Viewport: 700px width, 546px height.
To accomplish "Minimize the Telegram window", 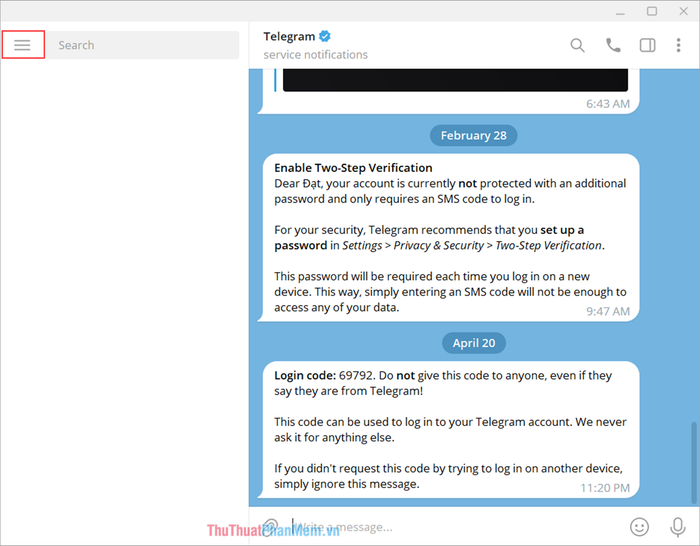I will (620, 12).
